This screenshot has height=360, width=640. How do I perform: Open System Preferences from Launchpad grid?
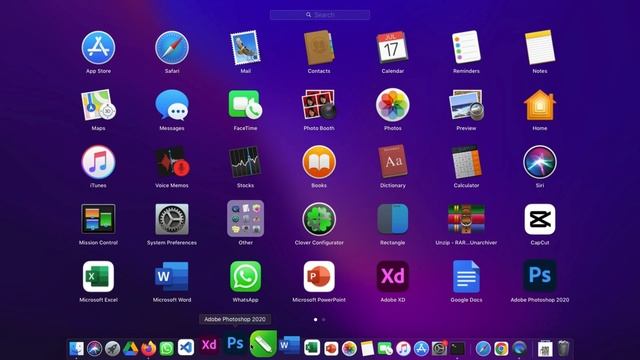coord(172,219)
